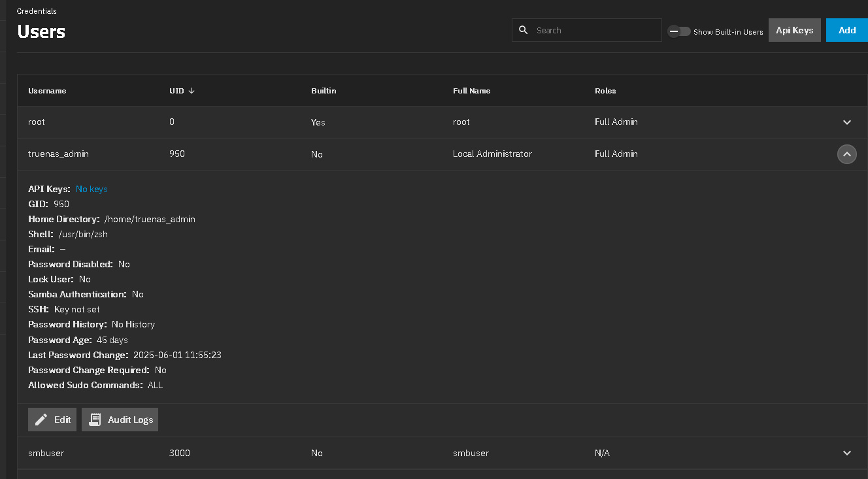Screen dimensions: 868x479
Task: Click the Allowed Sudo Commands ALL value
Action: 155,385
